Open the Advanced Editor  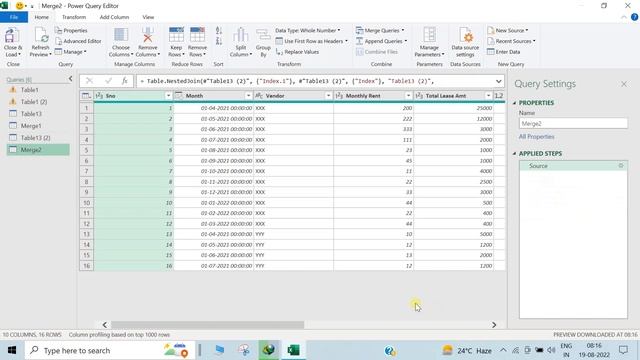coord(78,41)
